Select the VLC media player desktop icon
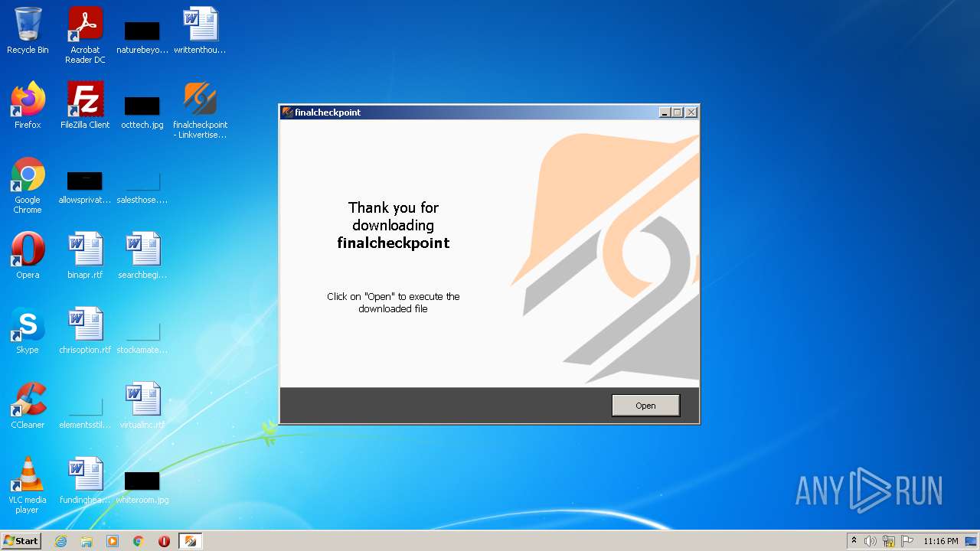980x551 pixels. (28, 485)
